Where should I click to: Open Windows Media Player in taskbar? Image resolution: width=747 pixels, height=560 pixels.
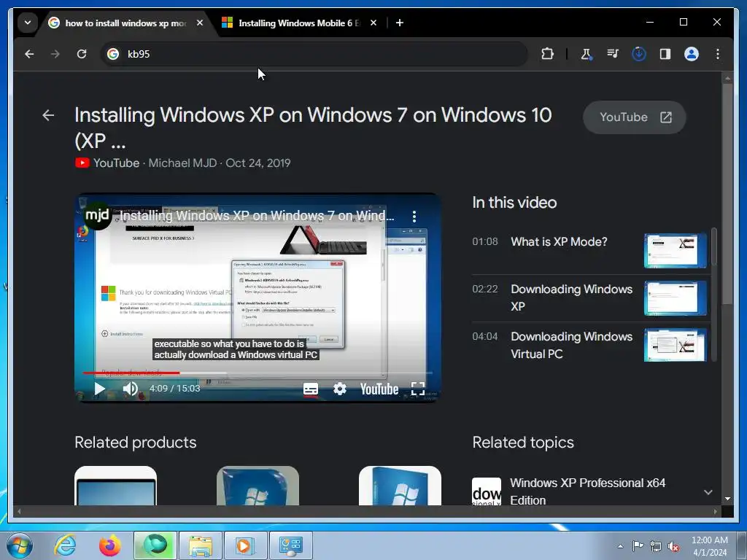coord(245,545)
